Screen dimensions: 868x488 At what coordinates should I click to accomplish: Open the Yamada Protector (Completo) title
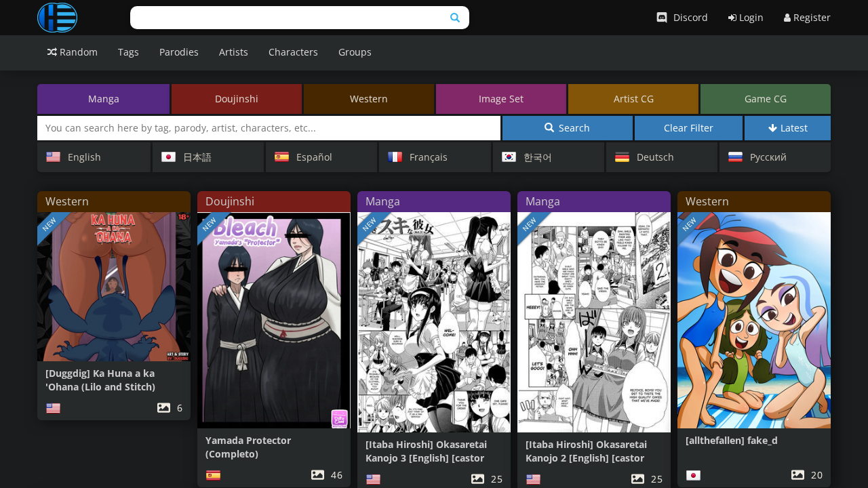coord(248,447)
